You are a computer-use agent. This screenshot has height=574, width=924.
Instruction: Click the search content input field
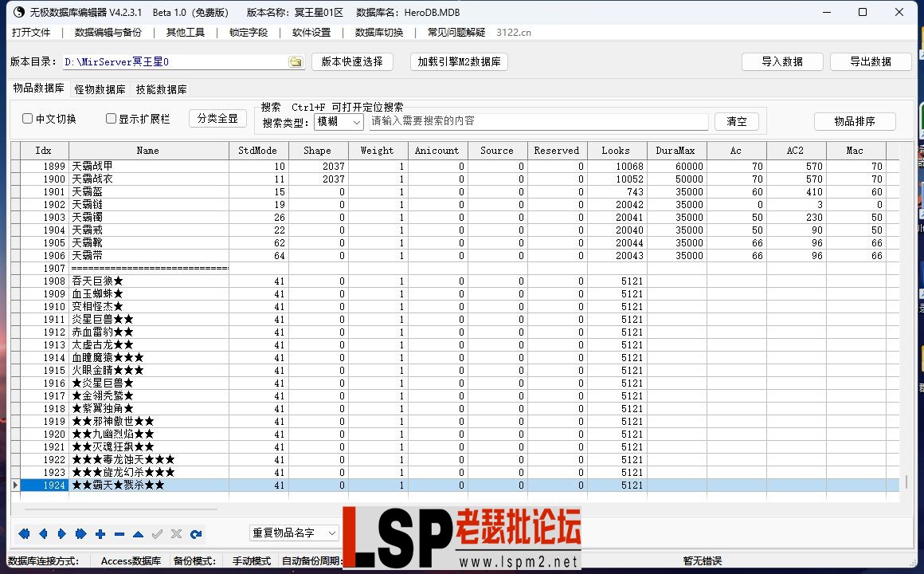[x=538, y=121]
